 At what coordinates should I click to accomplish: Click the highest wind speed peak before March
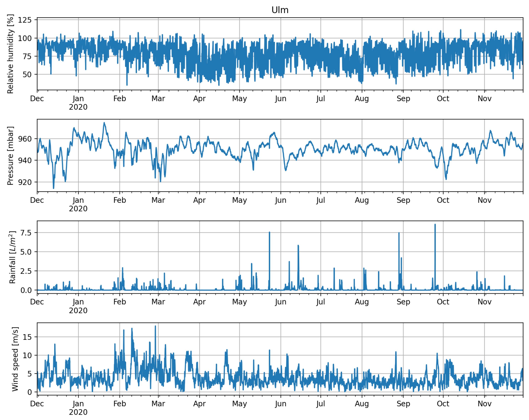point(155,327)
